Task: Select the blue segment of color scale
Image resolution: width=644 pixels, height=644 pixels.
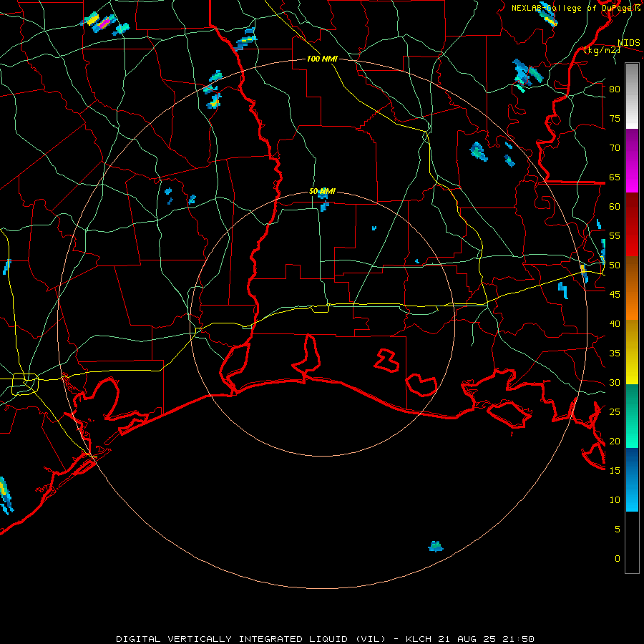Action: click(632, 479)
